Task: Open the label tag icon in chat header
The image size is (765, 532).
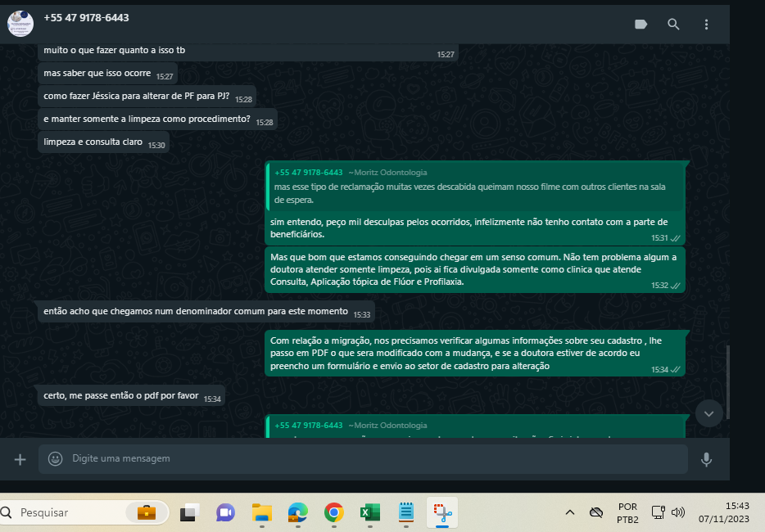Action: click(x=641, y=25)
